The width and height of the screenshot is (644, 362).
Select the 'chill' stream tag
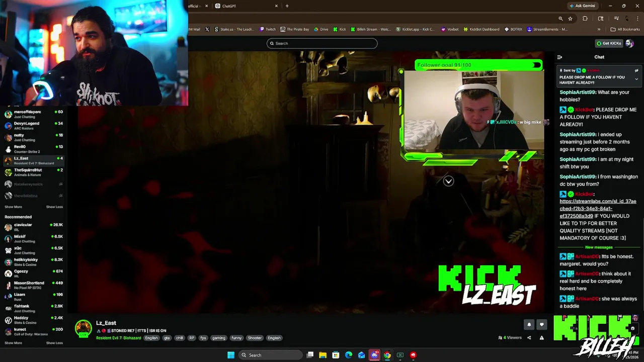pyautogui.click(x=179, y=338)
